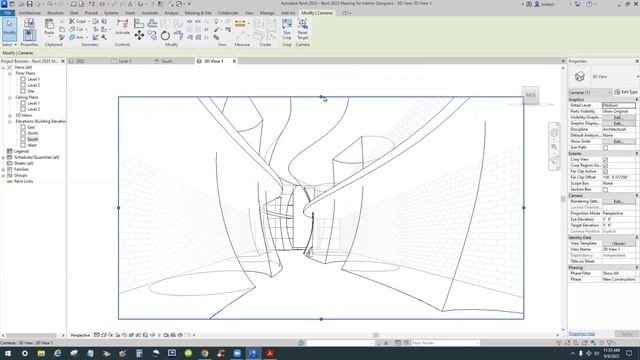Switch to the Massing & Site ribbon tab
Screen dimensions: 640x360
click(x=198, y=13)
